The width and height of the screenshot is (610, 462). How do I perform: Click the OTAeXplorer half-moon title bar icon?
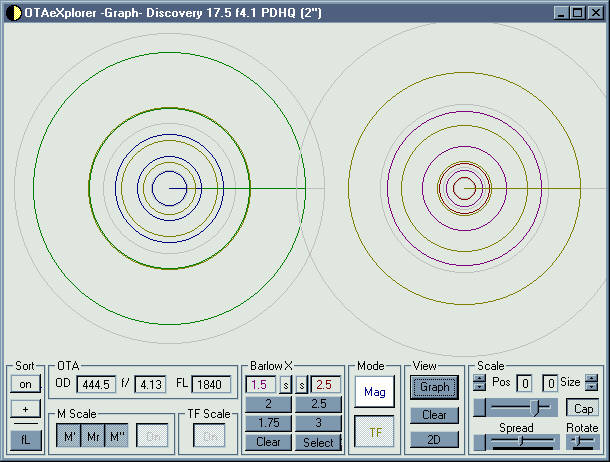pos(14,13)
